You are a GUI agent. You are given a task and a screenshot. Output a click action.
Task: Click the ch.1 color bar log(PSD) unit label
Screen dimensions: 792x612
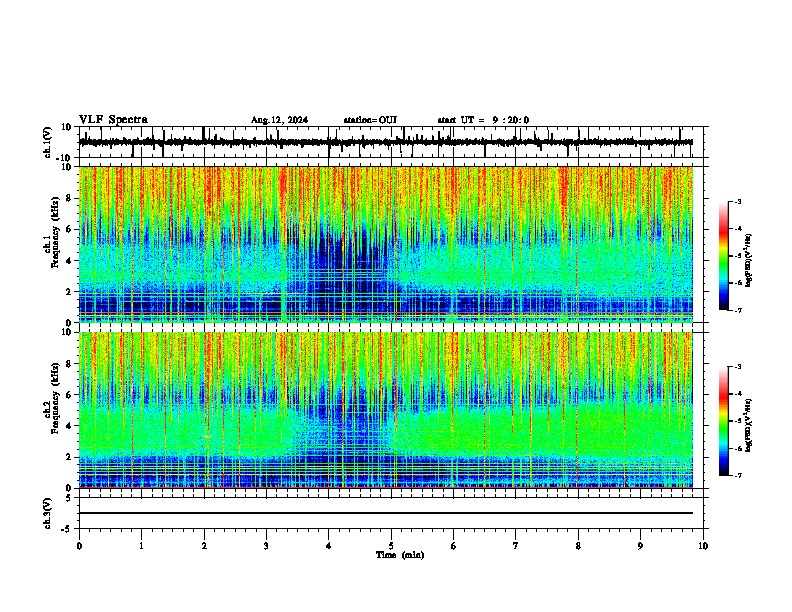pos(748,261)
